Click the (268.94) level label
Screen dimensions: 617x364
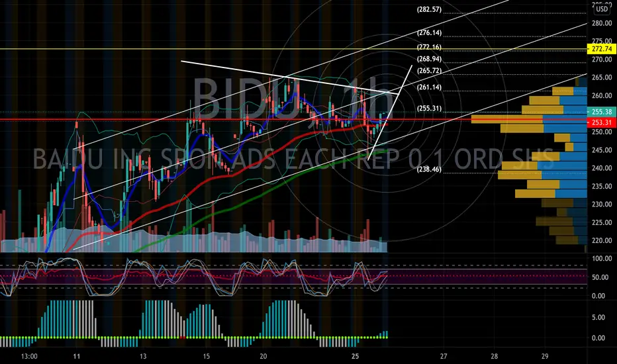429,59
